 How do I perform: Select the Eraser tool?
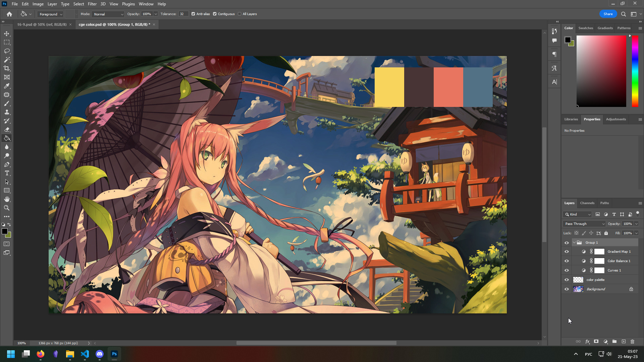7,130
